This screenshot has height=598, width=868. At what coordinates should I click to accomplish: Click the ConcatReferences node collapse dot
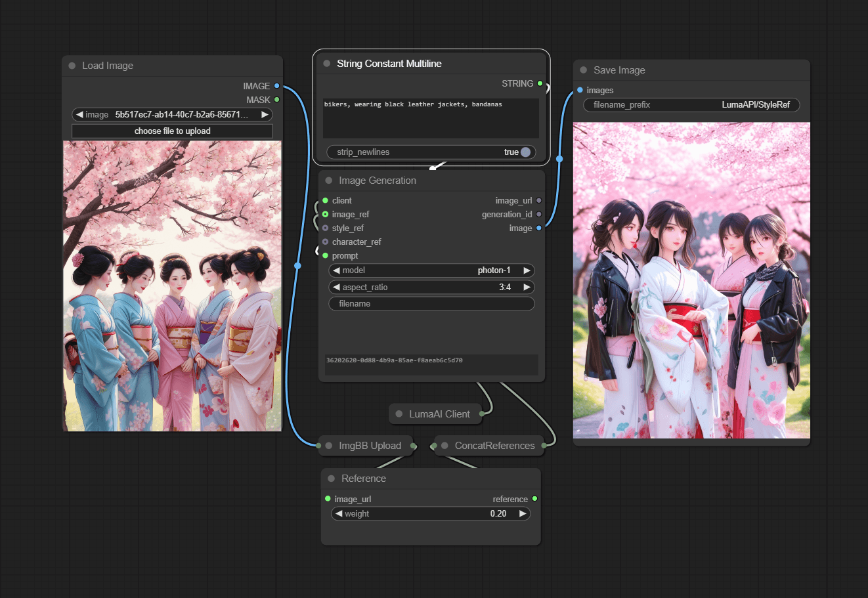pos(445,446)
